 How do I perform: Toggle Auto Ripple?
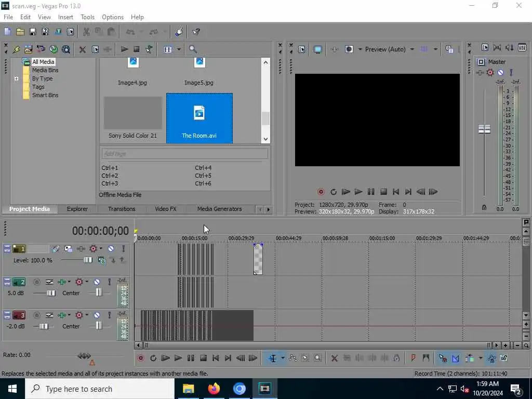point(470,358)
